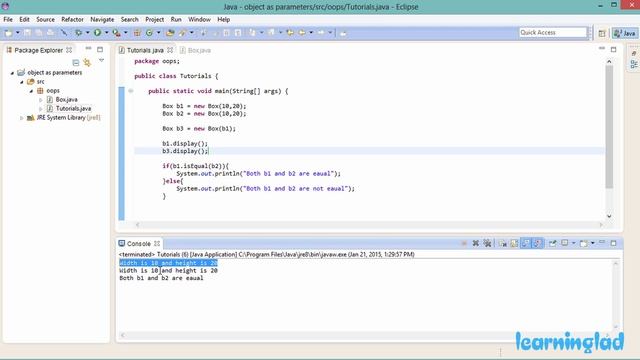
Task: Click Remove All Terminated Launches icon
Action: click(487, 243)
